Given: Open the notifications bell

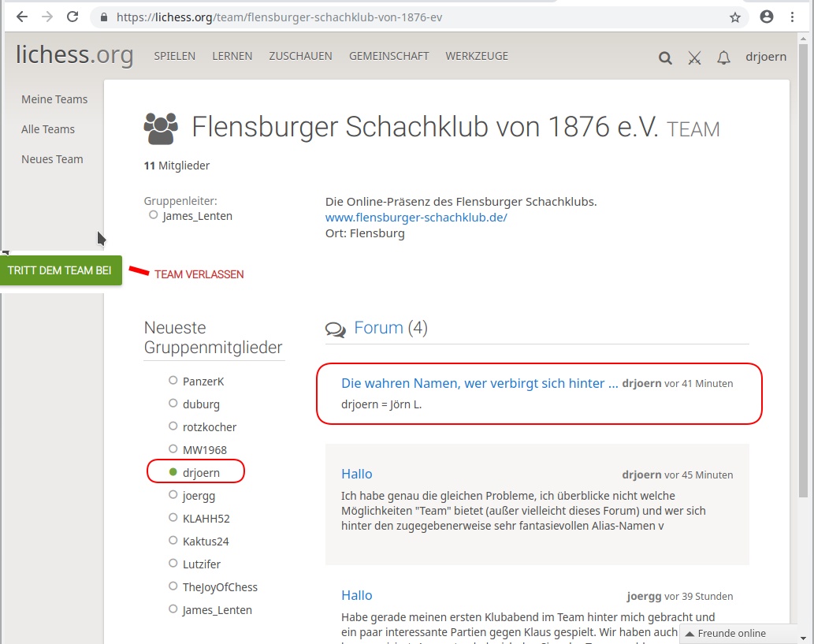Looking at the screenshot, I should (723, 58).
